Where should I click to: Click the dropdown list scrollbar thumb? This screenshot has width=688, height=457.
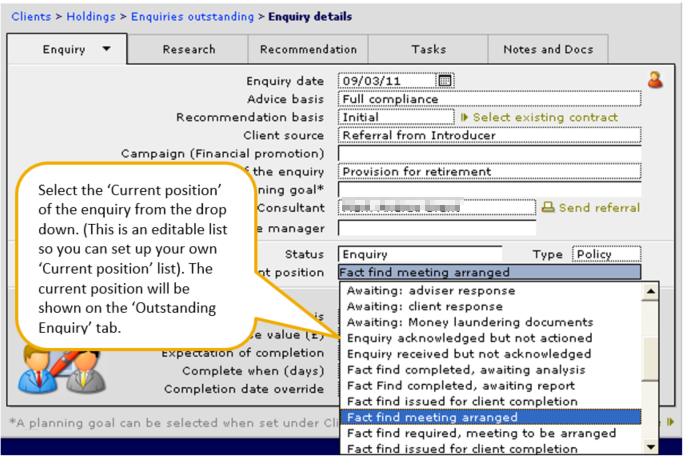point(650,359)
